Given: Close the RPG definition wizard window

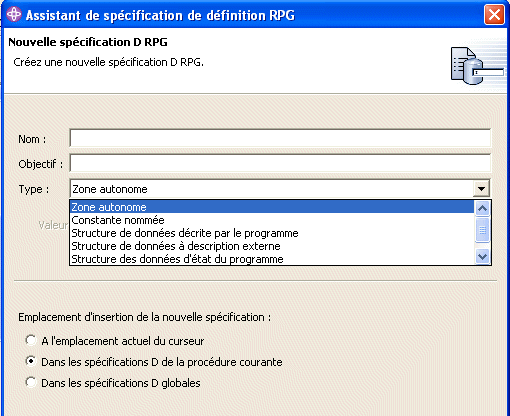Looking at the screenshot, I should [x=494, y=14].
